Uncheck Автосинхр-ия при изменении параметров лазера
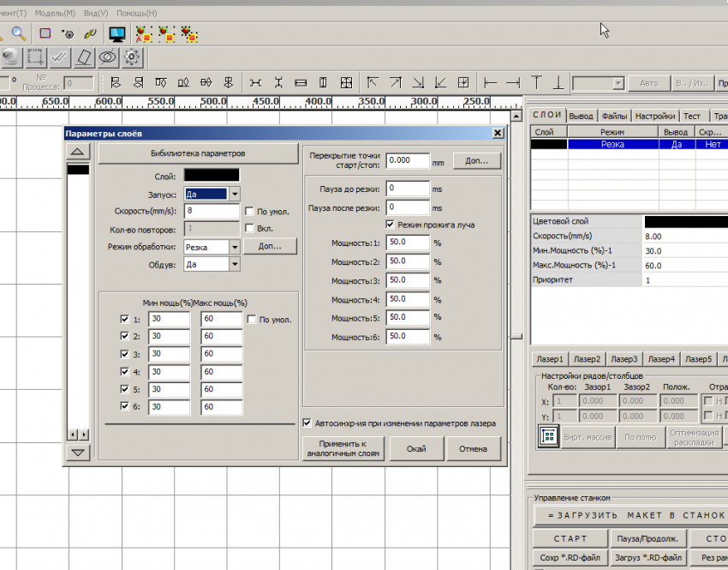Viewport: 728px width, 570px height. 307,423
